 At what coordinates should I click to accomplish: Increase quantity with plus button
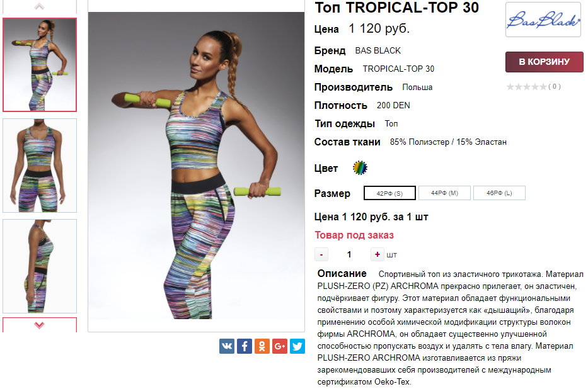(x=378, y=254)
